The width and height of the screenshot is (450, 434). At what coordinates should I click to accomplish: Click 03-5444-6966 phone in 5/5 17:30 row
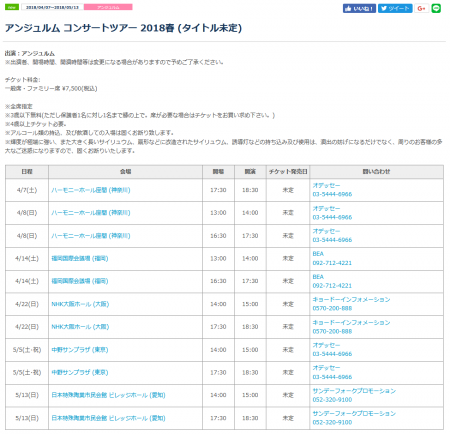coord(332,377)
